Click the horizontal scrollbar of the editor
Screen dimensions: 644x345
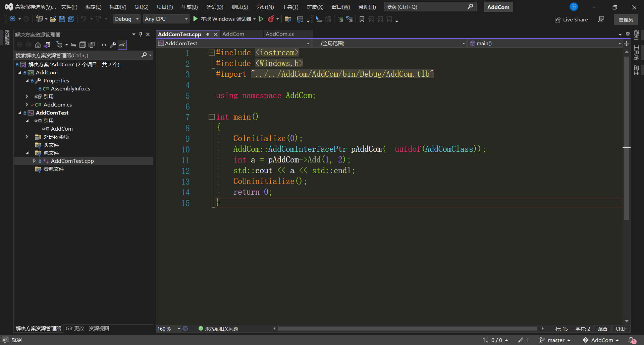pos(408,329)
